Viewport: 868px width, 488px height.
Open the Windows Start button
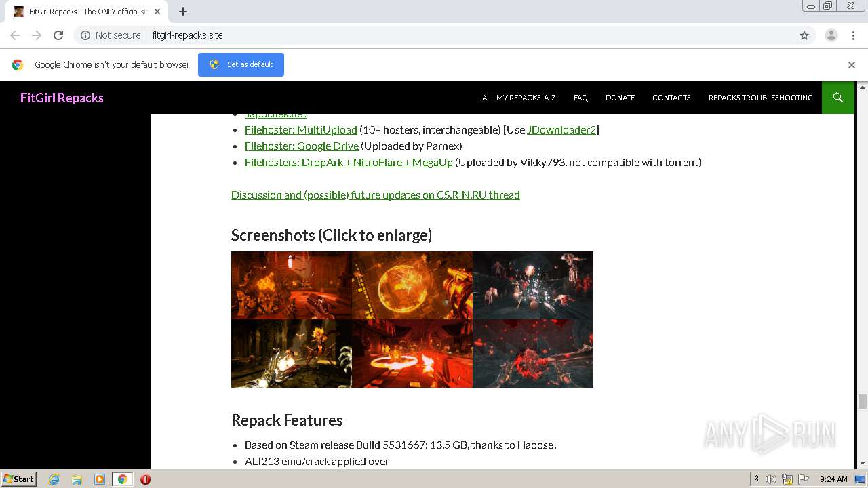point(18,479)
